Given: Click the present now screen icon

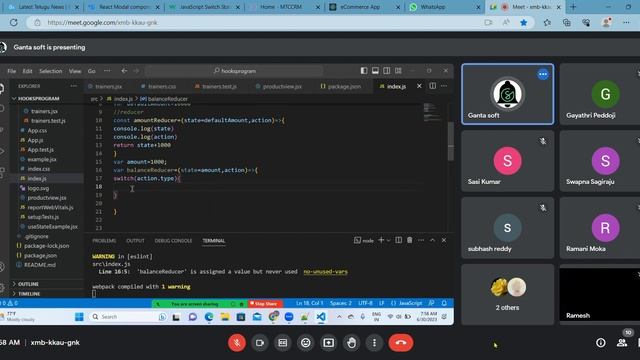Looking at the screenshot, I should 329,343.
